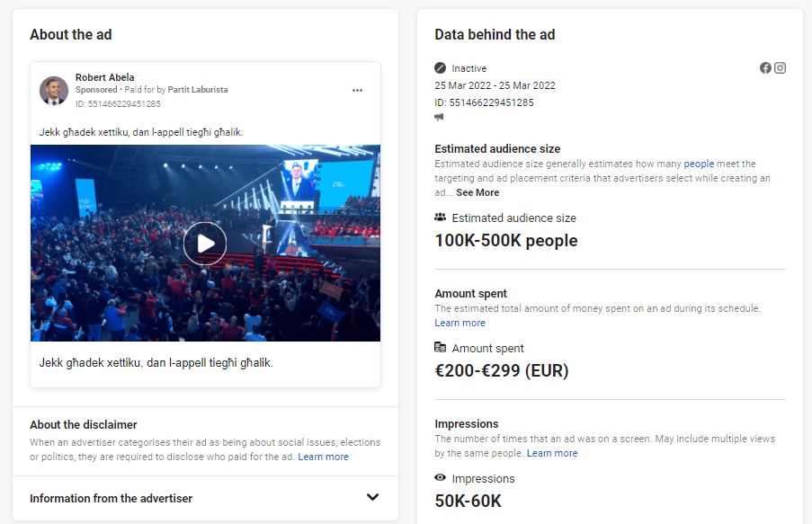Click the Information from the advertiser heading
This screenshot has width=812, height=524.
pos(111,498)
